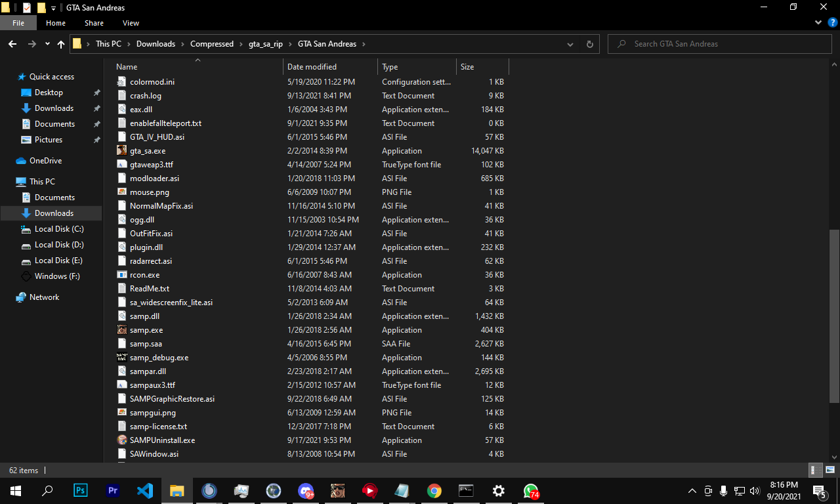Click the Search GTA San Andreas box
Screen dimensions: 840x504
pos(720,44)
